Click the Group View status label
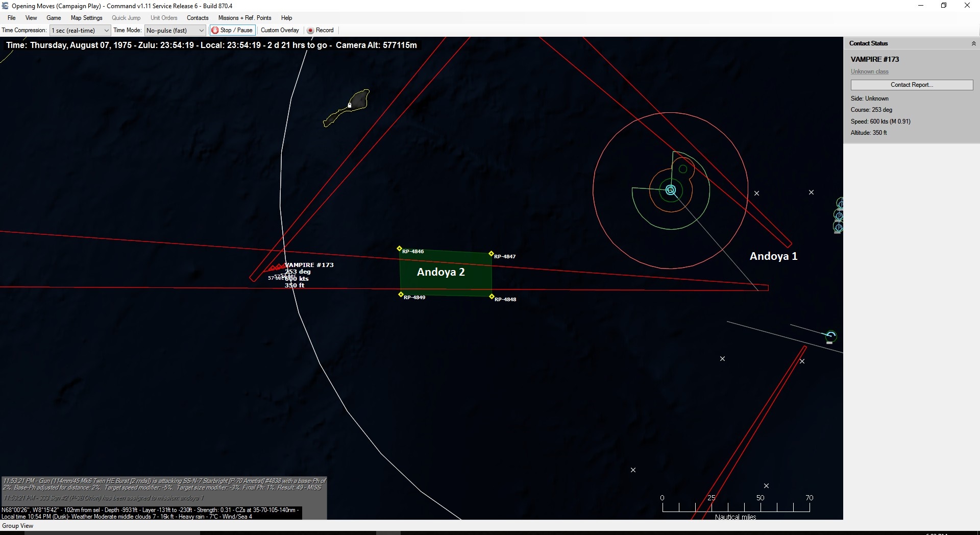 [17, 526]
